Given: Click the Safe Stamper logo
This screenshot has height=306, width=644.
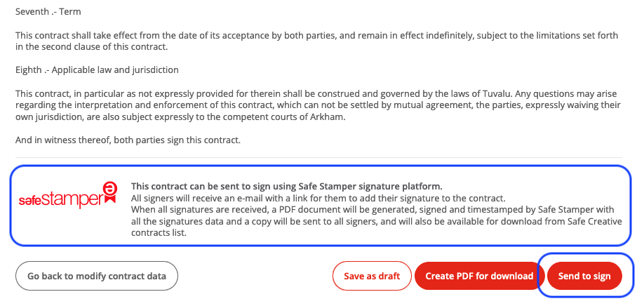Looking at the screenshot, I should click(x=67, y=197).
